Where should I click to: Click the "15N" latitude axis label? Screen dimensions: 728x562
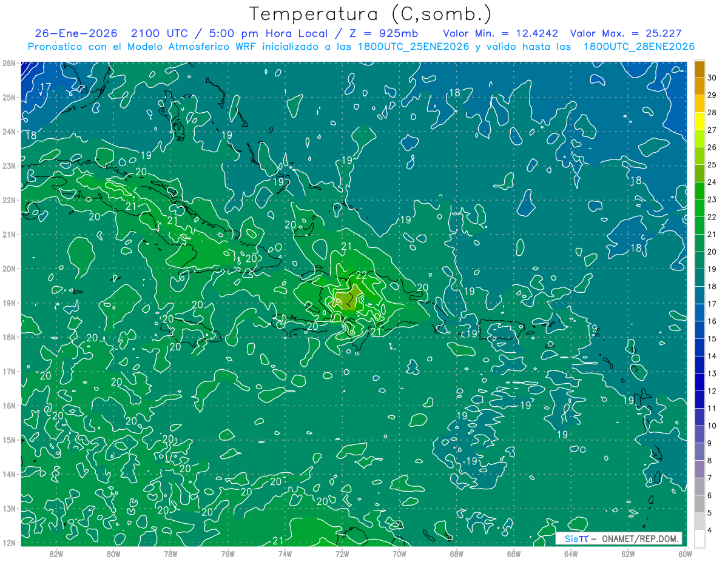tap(9, 440)
